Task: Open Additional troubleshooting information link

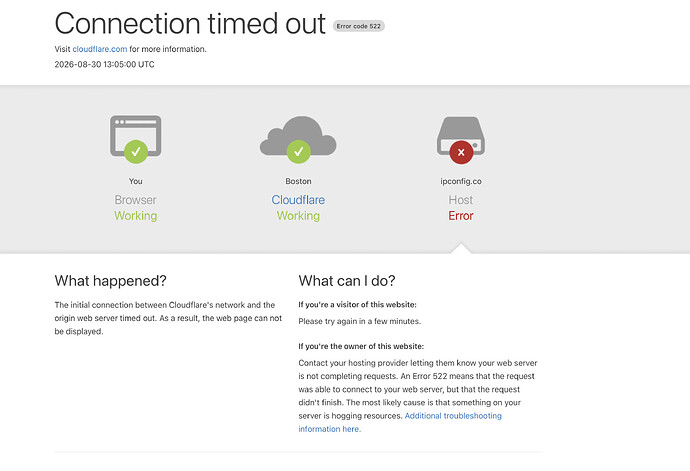Action: point(400,422)
